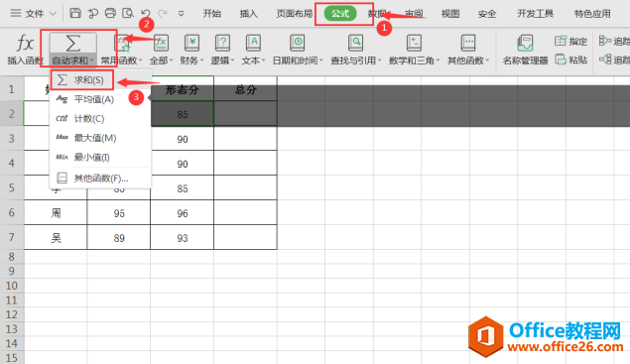The width and height of the screenshot is (630, 364).
Task: Expand the 财务 dropdown label
Action: click(191, 61)
